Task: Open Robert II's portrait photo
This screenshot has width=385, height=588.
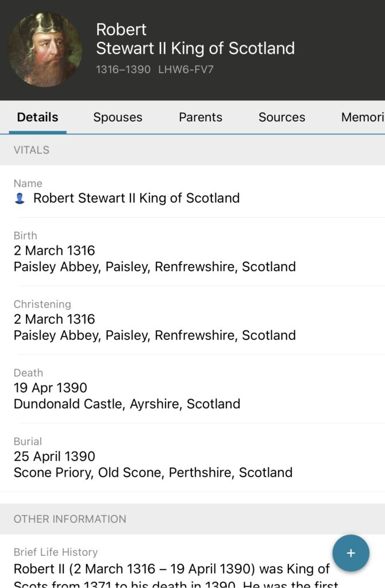Action: click(44, 49)
